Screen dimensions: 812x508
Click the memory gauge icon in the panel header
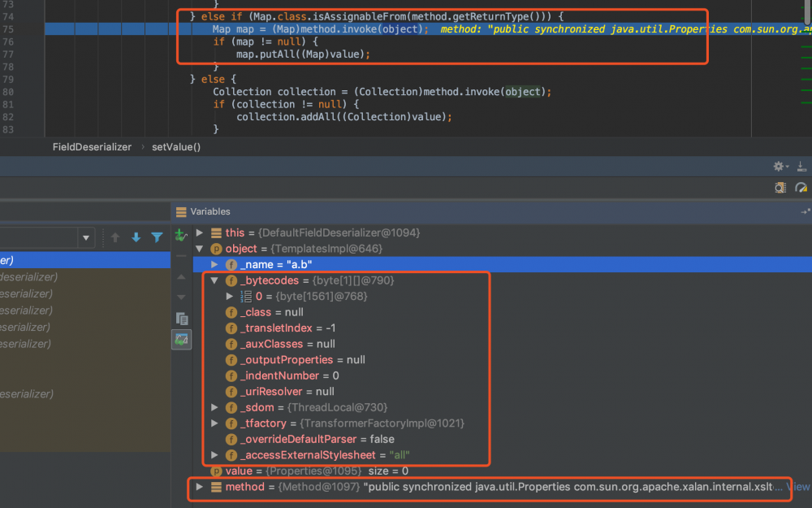[801, 187]
